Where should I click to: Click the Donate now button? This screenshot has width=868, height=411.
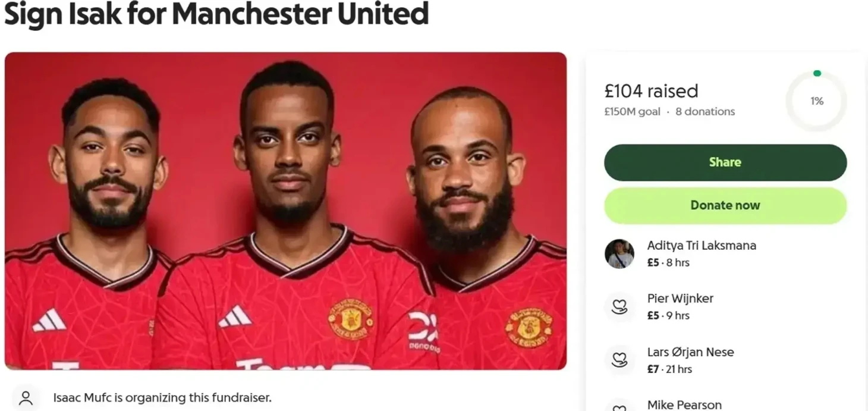(x=725, y=205)
